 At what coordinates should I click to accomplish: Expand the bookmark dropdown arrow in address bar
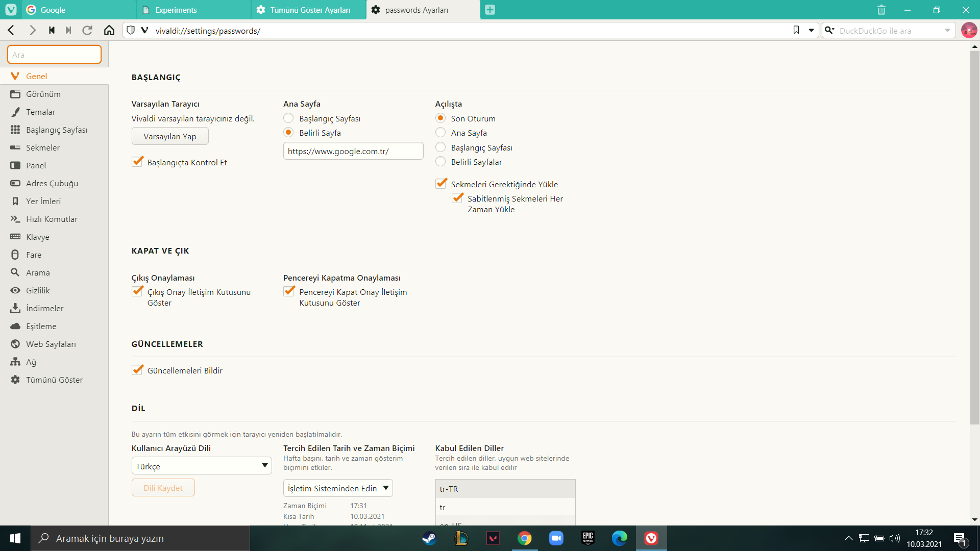(811, 31)
